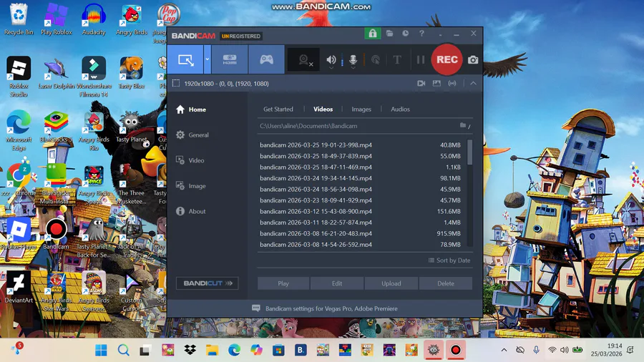Select bandicam 2026-03-08 16-21-20-483.mp4
This screenshot has width=644, height=362.
(x=361, y=233)
